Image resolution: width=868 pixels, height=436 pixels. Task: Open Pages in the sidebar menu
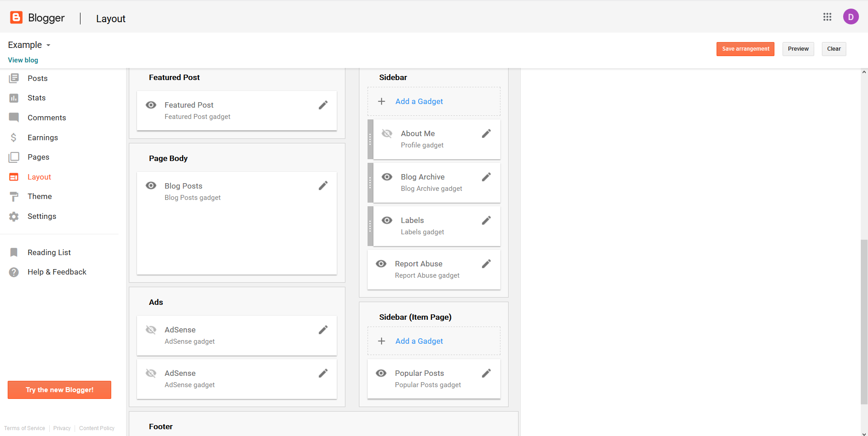(38, 157)
